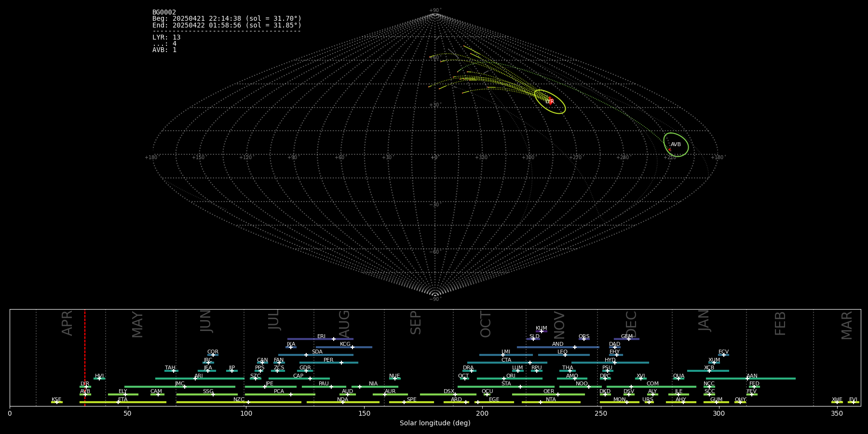Click the URS shower label
This screenshot has width=868, height=434.
(x=648, y=400)
